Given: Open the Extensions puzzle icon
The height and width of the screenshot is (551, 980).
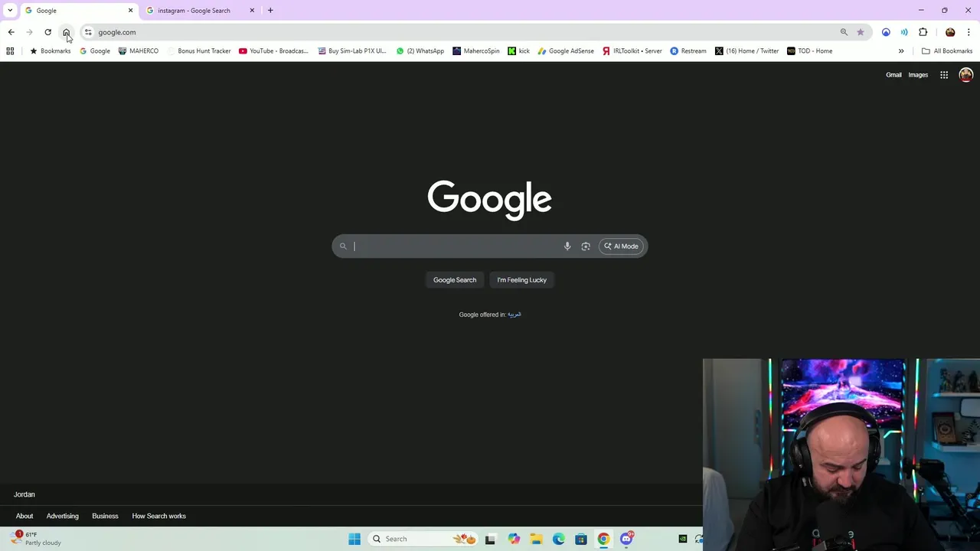Looking at the screenshot, I should tap(923, 32).
